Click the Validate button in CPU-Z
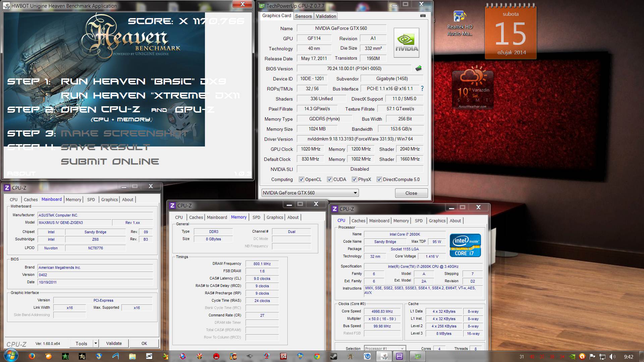Screen dimensions: 644x362 114,343
